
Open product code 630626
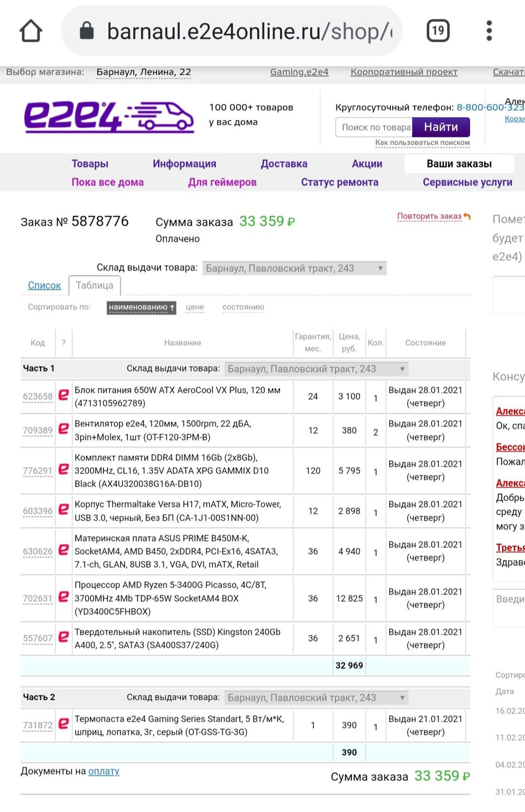point(37,551)
